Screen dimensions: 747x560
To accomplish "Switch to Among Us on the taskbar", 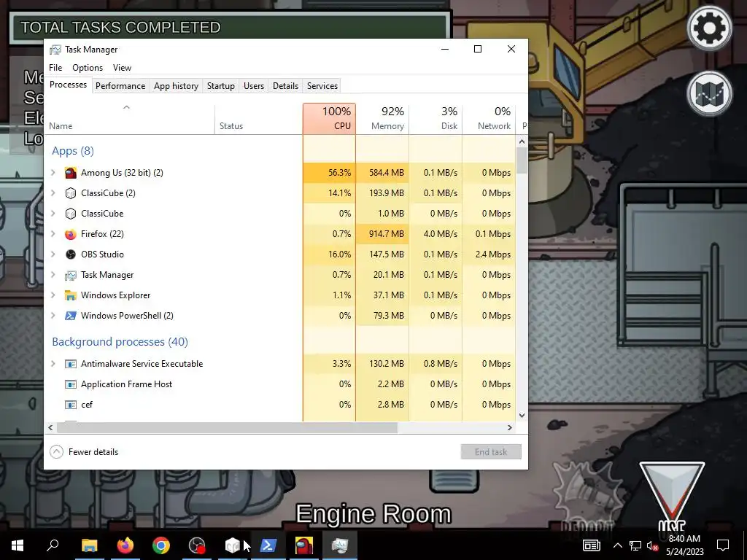I will point(304,545).
